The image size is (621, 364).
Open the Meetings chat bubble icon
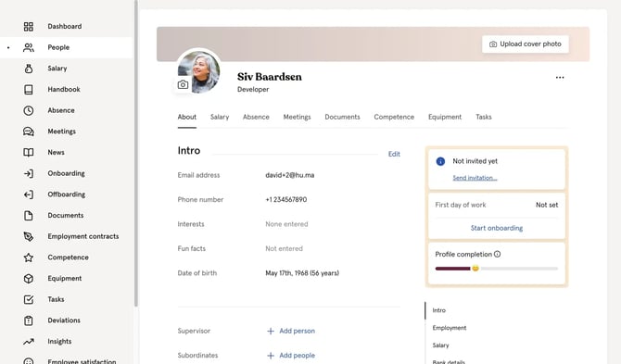(29, 132)
